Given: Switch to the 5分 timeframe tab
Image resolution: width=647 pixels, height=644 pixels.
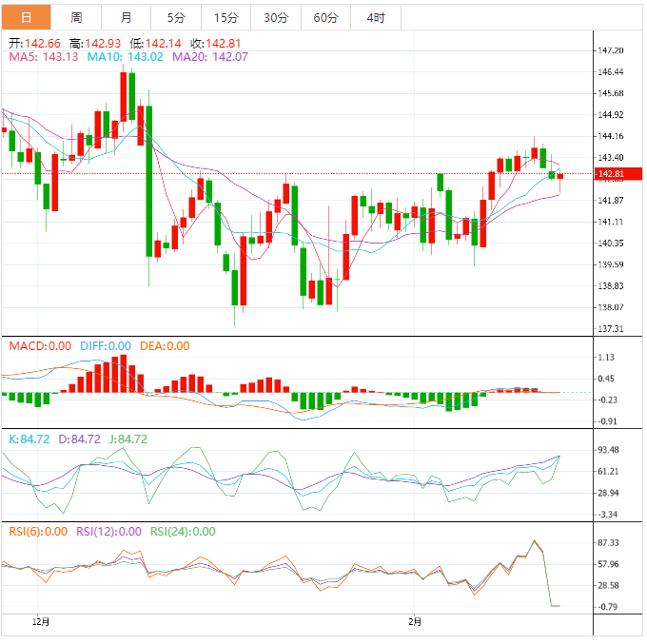Looking at the screenshot, I should coord(176,17).
